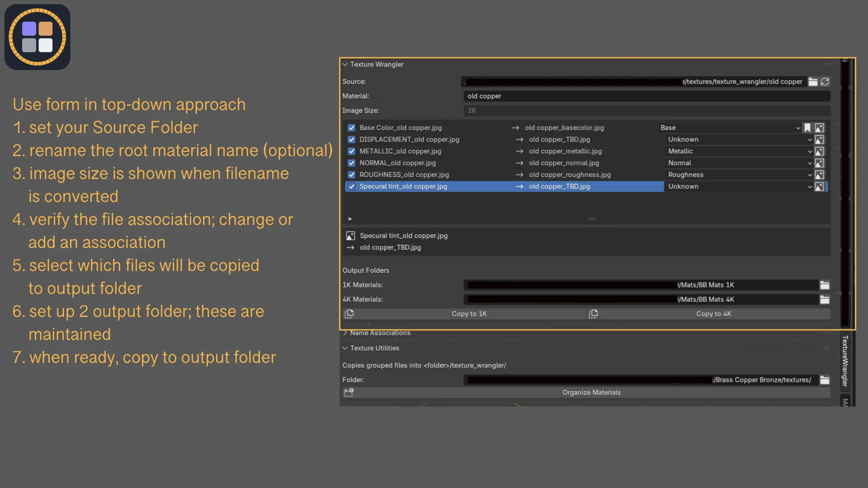
Task: Click the Copy to 4K button
Action: point(709,314)
